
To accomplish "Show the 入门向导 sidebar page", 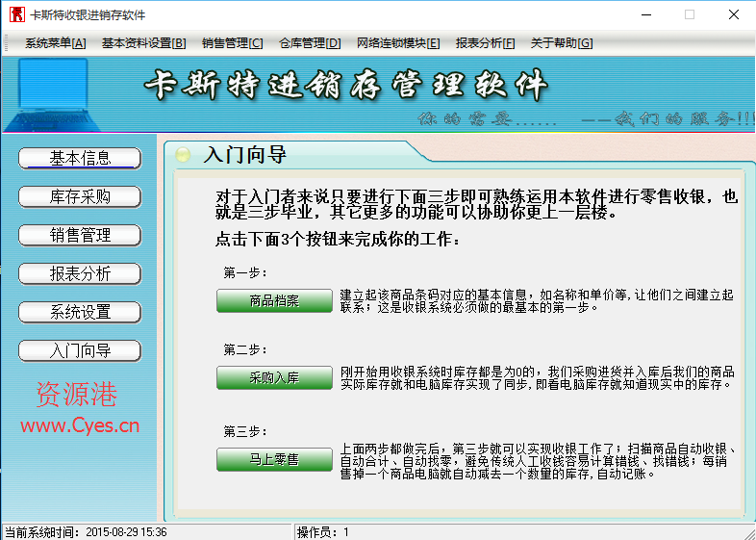I will tap(80, 350).
